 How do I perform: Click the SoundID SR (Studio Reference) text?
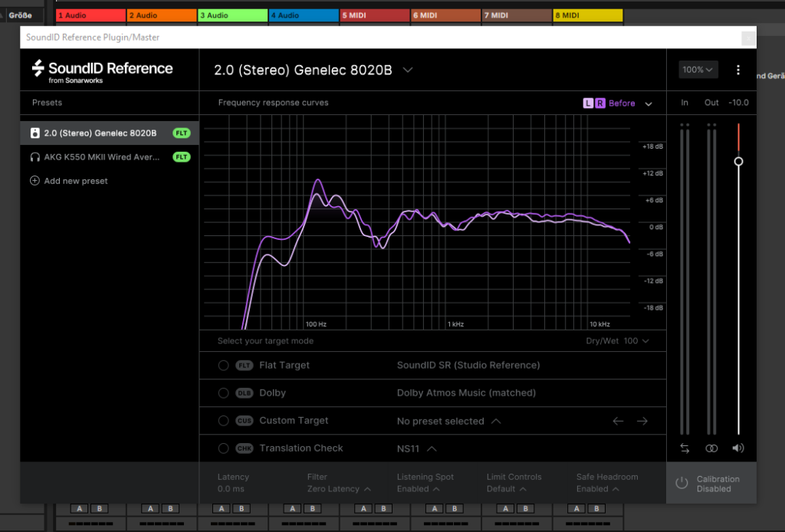468,366
